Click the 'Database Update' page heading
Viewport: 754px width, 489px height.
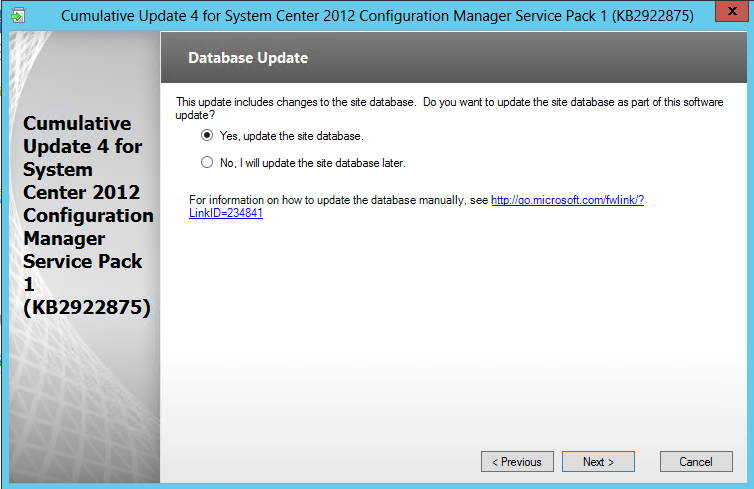tap(248, 58)
